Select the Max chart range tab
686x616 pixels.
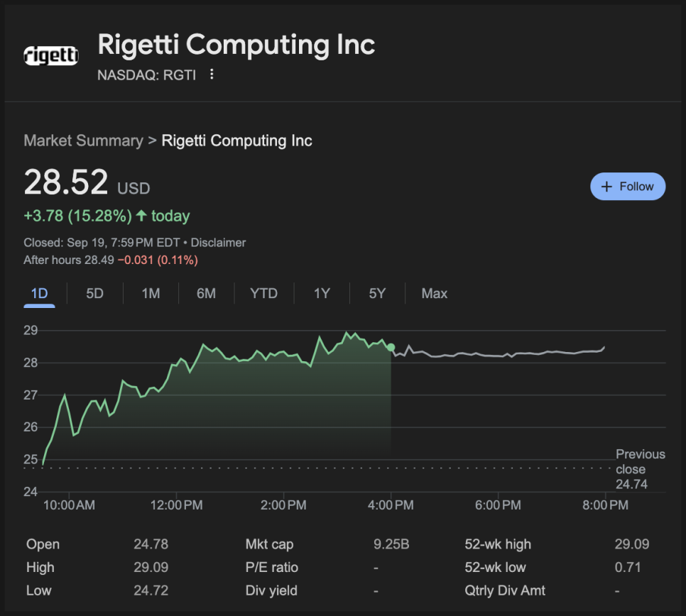pyautogui.click(x=434, y=293)
